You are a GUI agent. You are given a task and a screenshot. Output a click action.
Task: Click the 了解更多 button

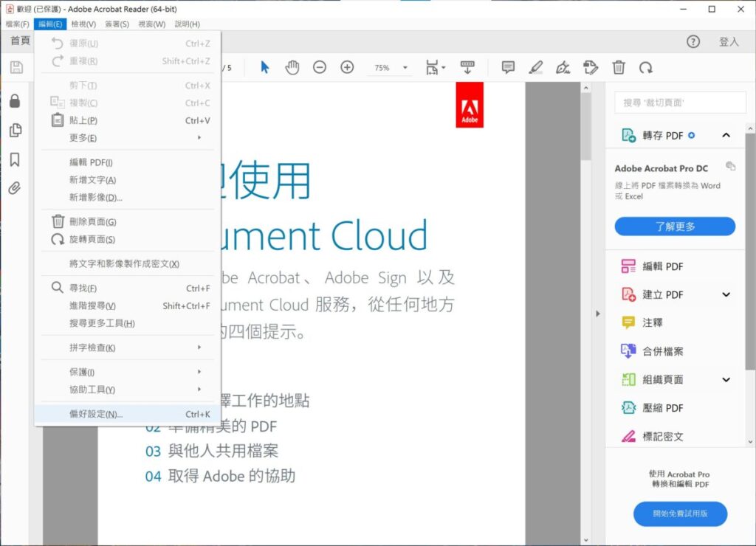point(675,227)
